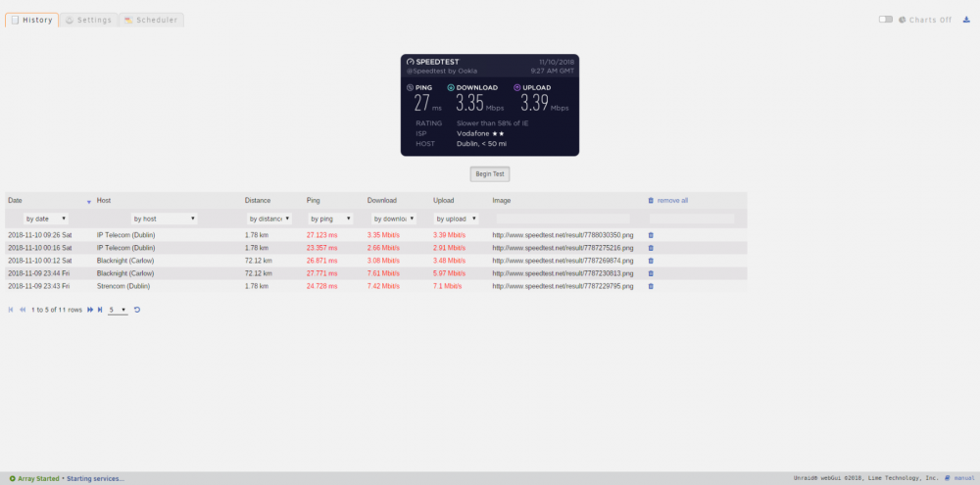Click the Speedtest result image
This screenshot has width=980, height=485.
(490, 105)
